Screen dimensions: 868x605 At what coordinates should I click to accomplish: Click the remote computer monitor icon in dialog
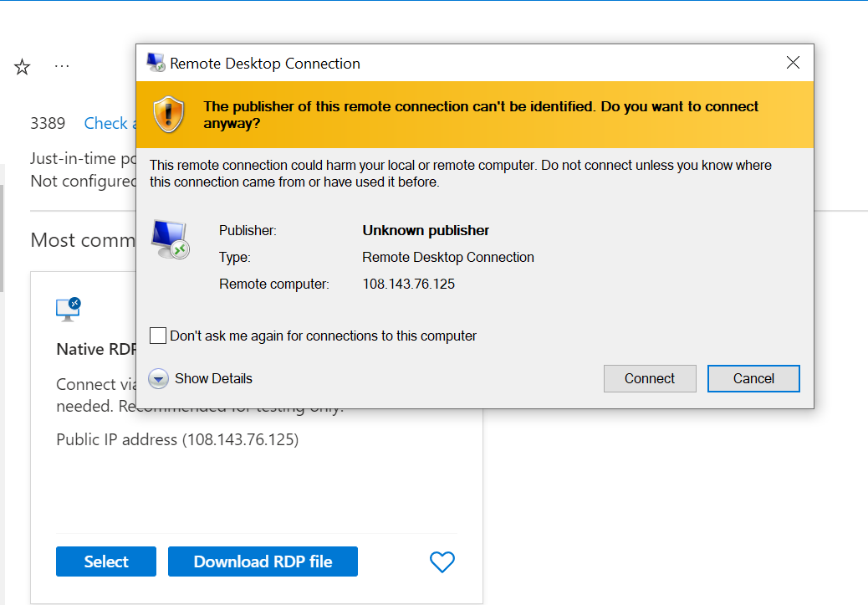pos(171,239)
